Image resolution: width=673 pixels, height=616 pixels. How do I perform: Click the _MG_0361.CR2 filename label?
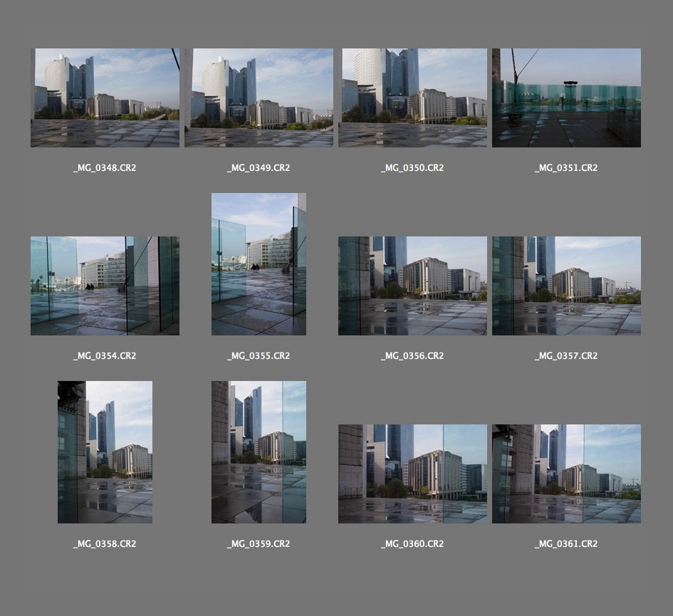click(566, 544)
